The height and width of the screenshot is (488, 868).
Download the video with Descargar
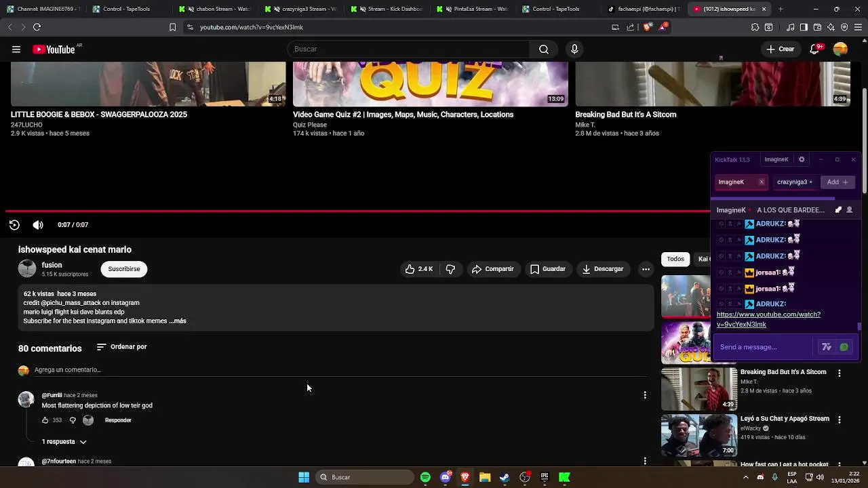point(602,269)
